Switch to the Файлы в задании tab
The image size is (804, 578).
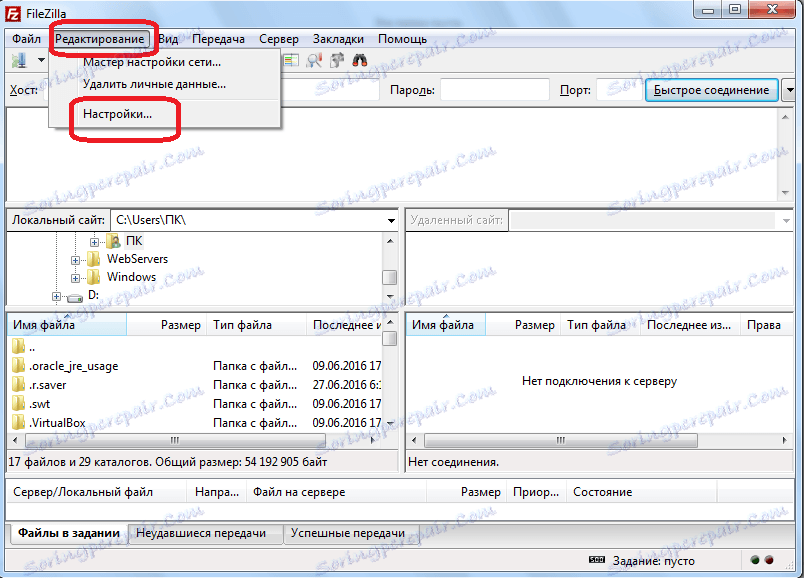[69, 533]
